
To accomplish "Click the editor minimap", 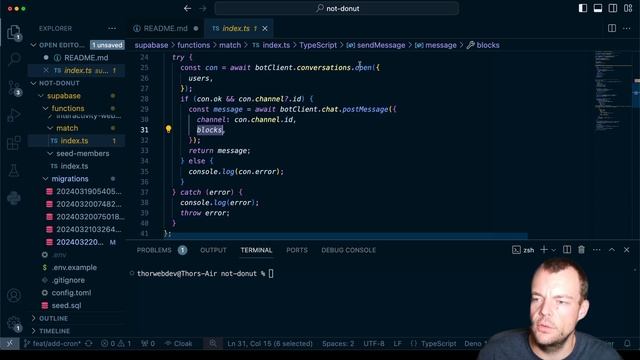I will click(x=612, y=90).
